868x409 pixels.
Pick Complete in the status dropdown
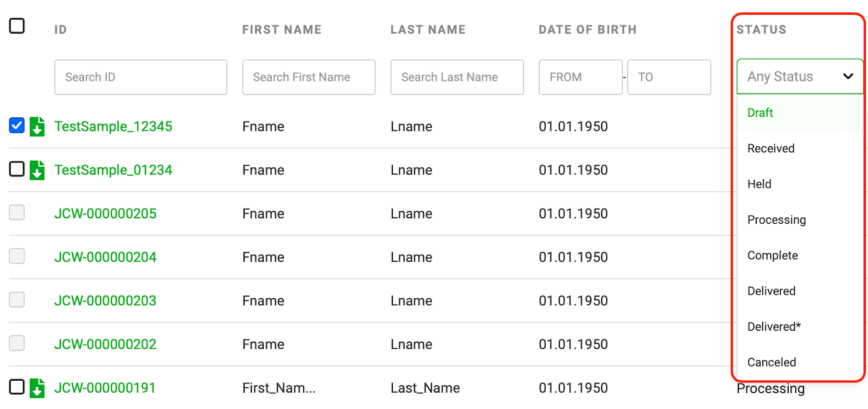pyautogui.click(x=773, y=255)
